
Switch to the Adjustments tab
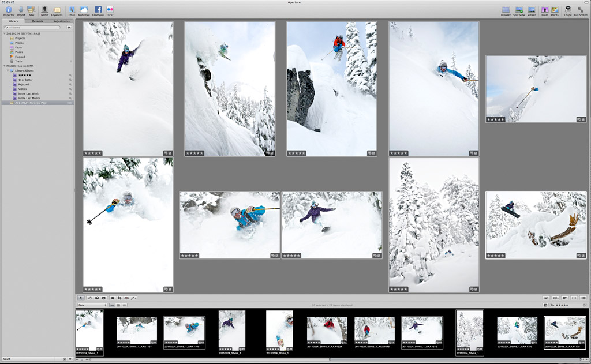[x=62, y=21]
